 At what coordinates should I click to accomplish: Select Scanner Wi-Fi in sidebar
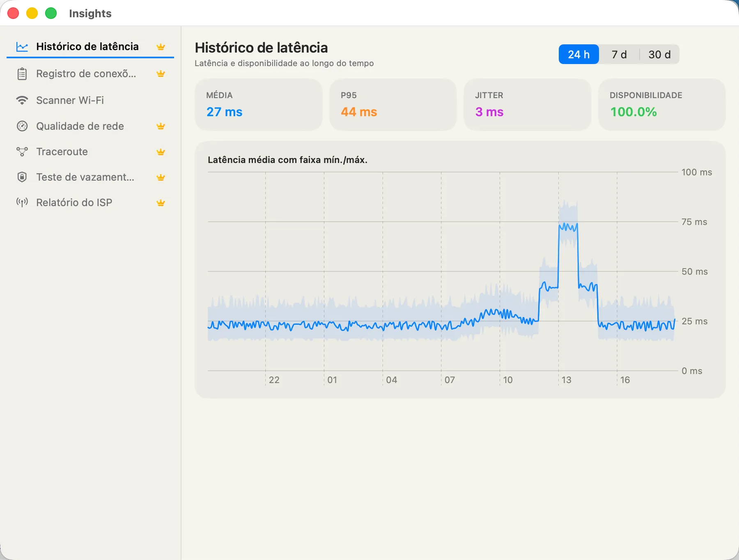tap(90, 100)
